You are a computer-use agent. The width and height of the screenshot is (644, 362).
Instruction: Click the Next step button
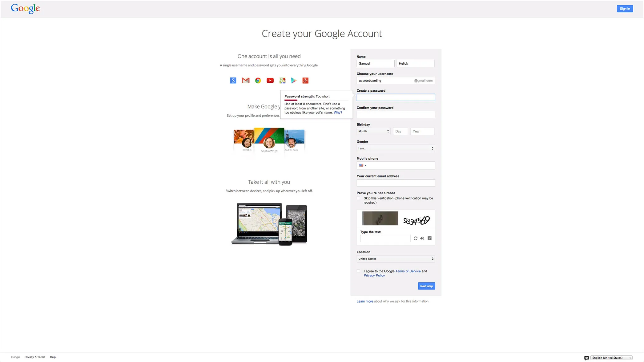(x=426, y=286)
